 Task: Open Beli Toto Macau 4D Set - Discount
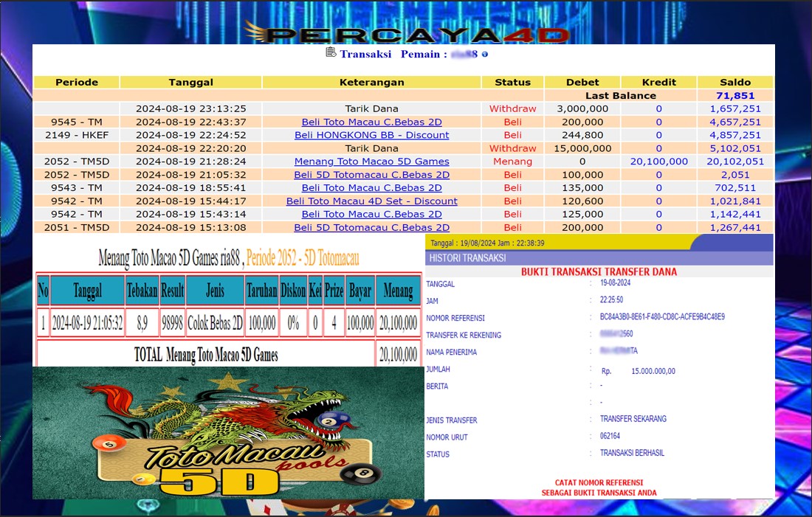371,201
